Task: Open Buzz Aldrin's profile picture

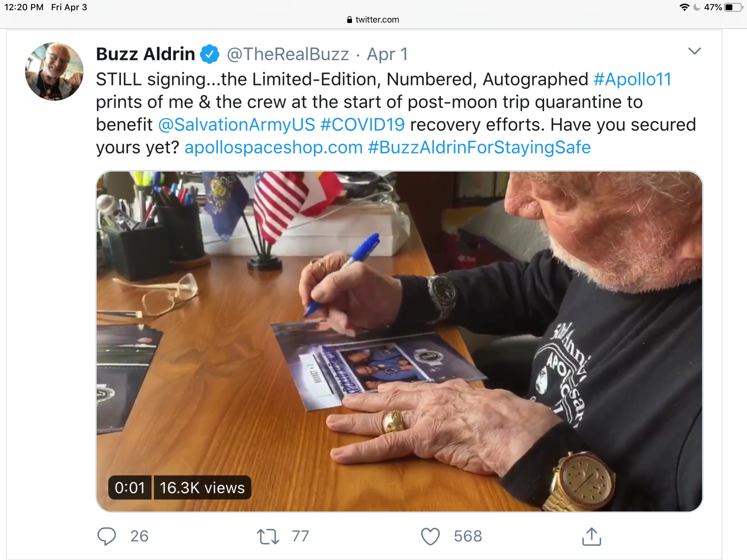Action: pyautogui.click(x=54, y=71)
